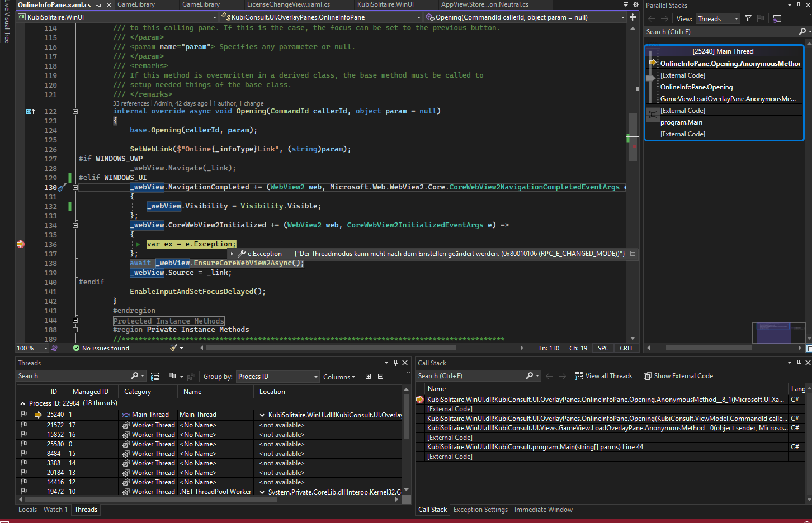The width and height of the screenshot is (812, 523).
Task: Click the 33 references CodeLens link
Action: tap(131, 103)
